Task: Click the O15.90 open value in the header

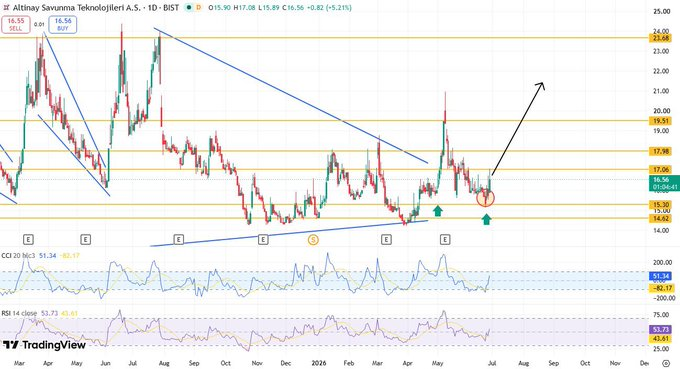Action: (219, 8)
